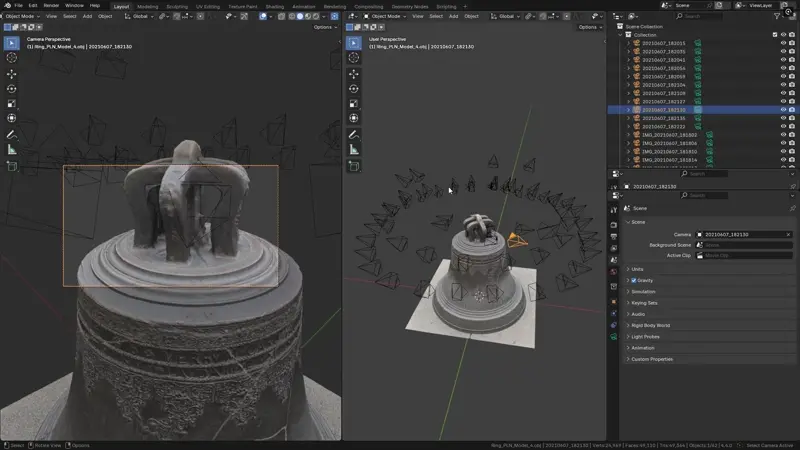Toggle the Gravity checkbox
This screenshot has height=450, width=800.
tap(634, 281)
